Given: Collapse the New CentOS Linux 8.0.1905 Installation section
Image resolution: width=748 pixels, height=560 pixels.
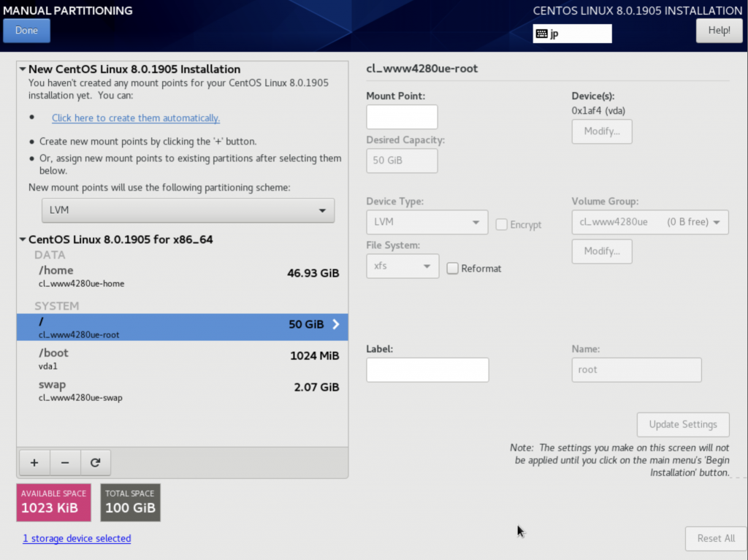Looking at the screenshot, I should pos(23,69).
